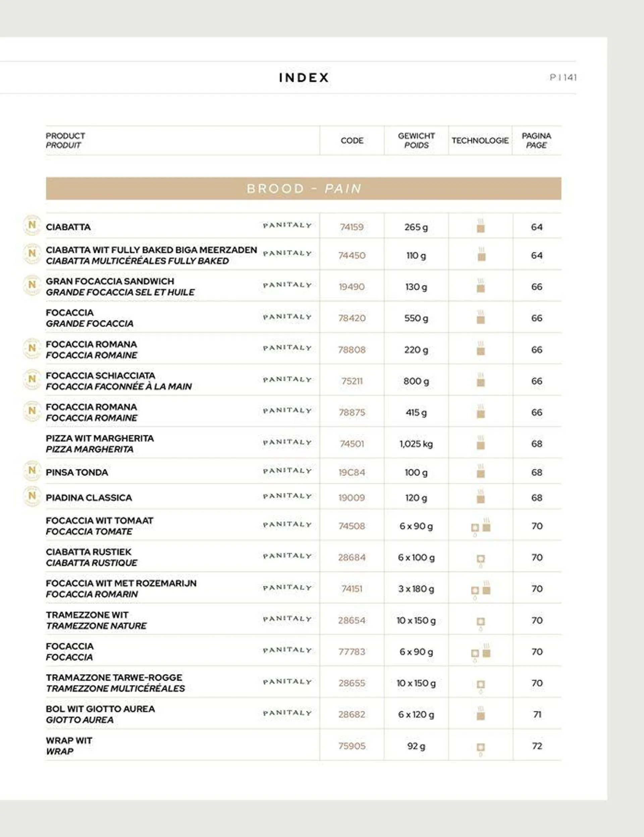
Task: Click the technology icon in the 74159 row
Action: click(481, 226)
